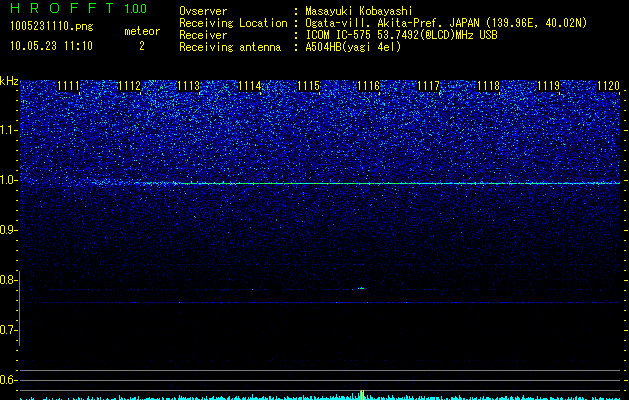Click the date stamp 10.05.23 11:10
The height and width of the screenshot is (400, 629).
[51, 46]
